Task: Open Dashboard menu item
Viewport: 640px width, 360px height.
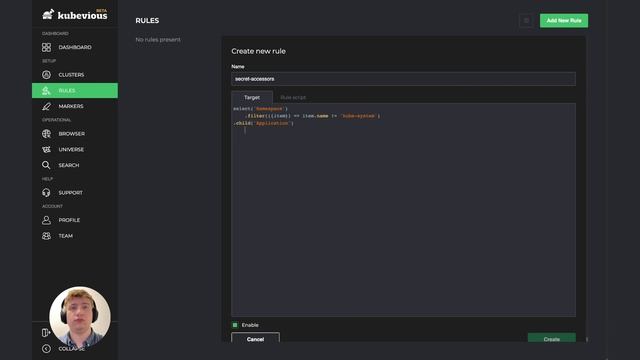Action: pyautogui.click(x=75, y=47)
